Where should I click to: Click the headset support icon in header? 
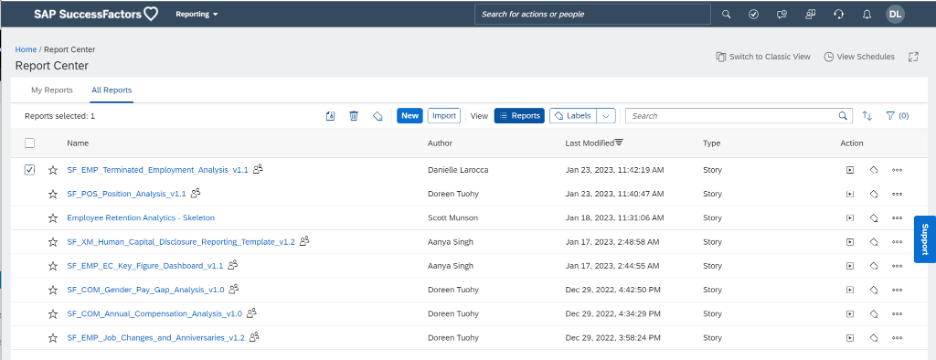pos(838,14)
